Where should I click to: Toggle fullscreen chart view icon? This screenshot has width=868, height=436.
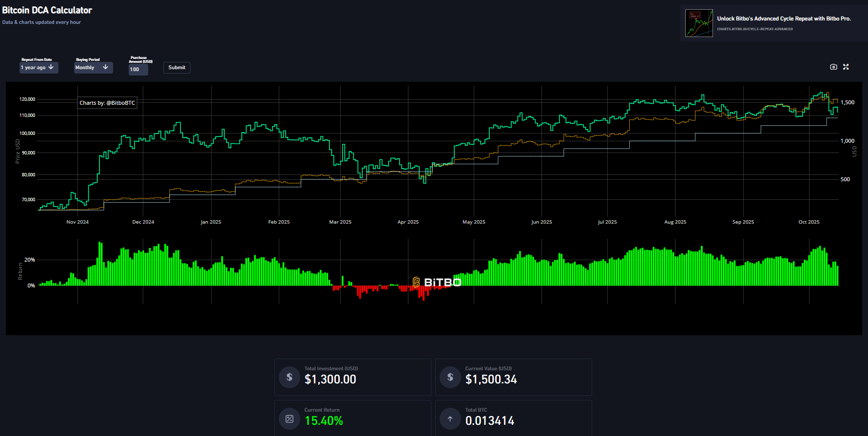pos(846,67)
